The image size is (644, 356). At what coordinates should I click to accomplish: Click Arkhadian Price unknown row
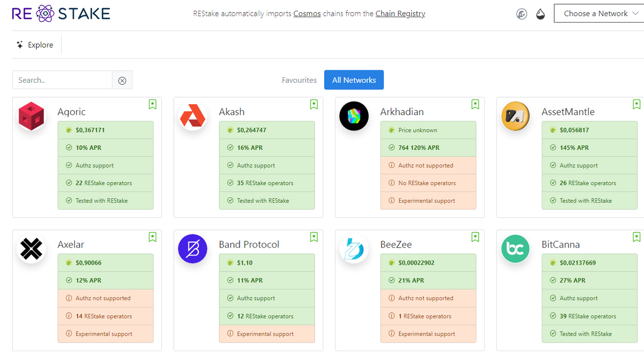click(x=428, y=130)
